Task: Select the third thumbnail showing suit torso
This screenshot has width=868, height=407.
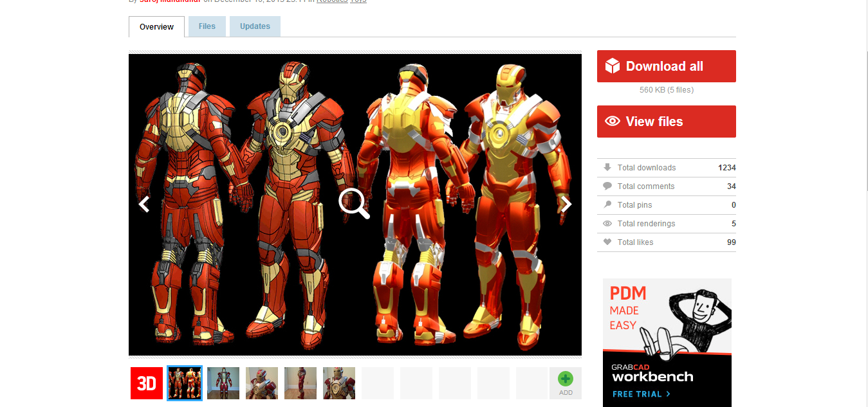Action: pyautogui.click(x=262, y=383)
